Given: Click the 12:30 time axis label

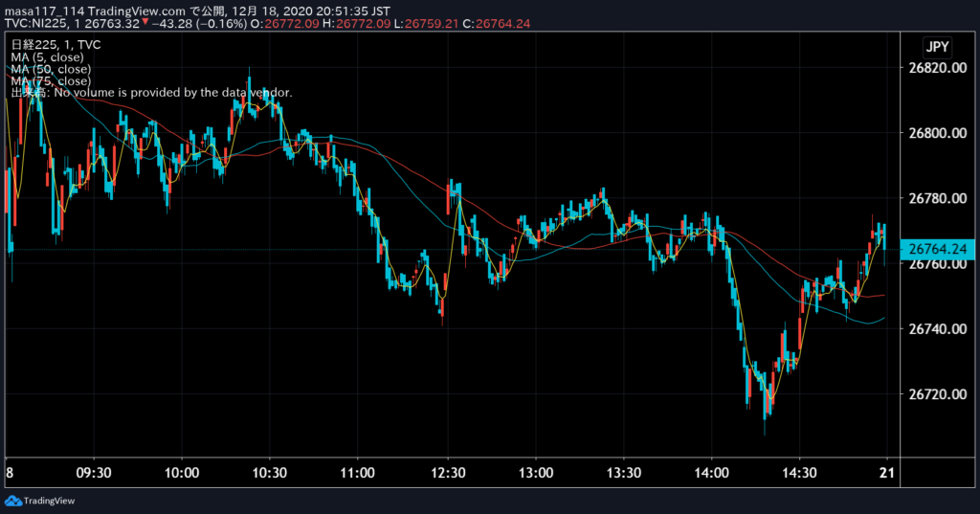Looking at the screenshot, I should (448, 473).
